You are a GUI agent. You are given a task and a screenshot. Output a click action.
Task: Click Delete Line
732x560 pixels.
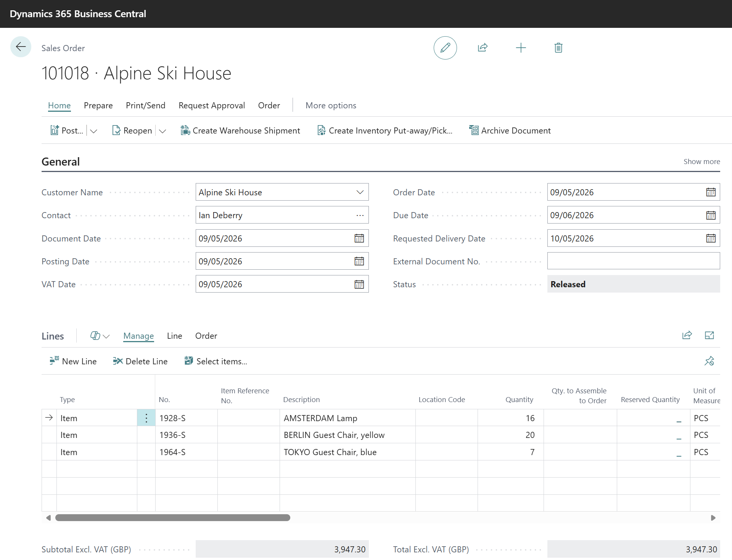click(140, 361)
